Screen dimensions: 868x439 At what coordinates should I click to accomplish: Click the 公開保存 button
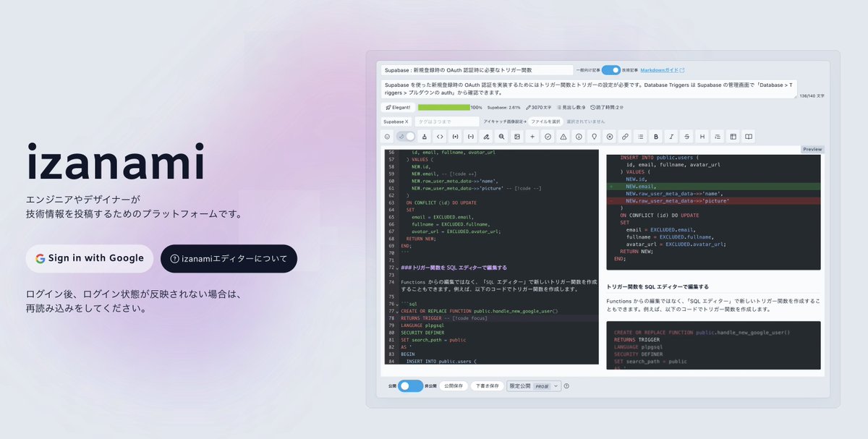(454, 386)
